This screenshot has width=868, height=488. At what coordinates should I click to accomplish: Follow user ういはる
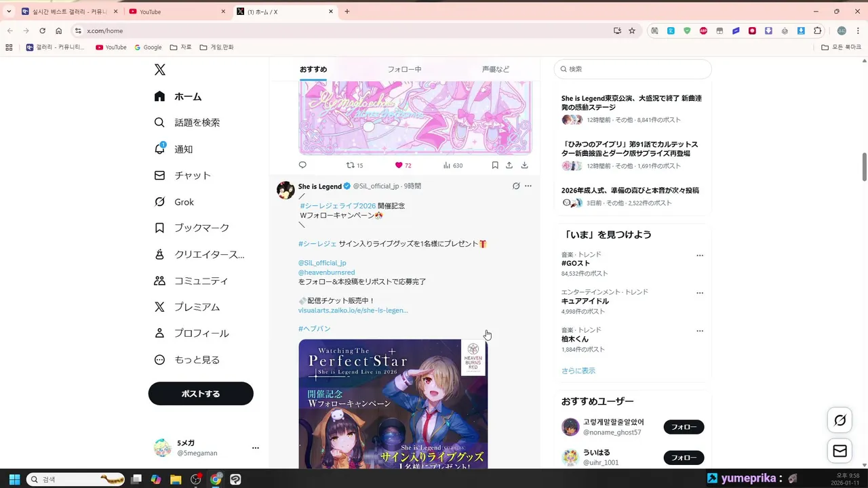(684, 457)
